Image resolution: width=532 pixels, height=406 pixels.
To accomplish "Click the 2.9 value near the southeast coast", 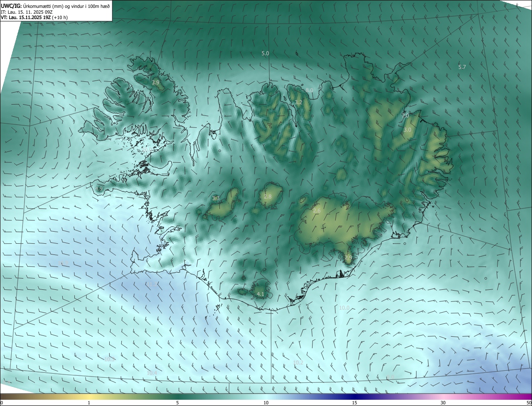I will coord(348,258).
